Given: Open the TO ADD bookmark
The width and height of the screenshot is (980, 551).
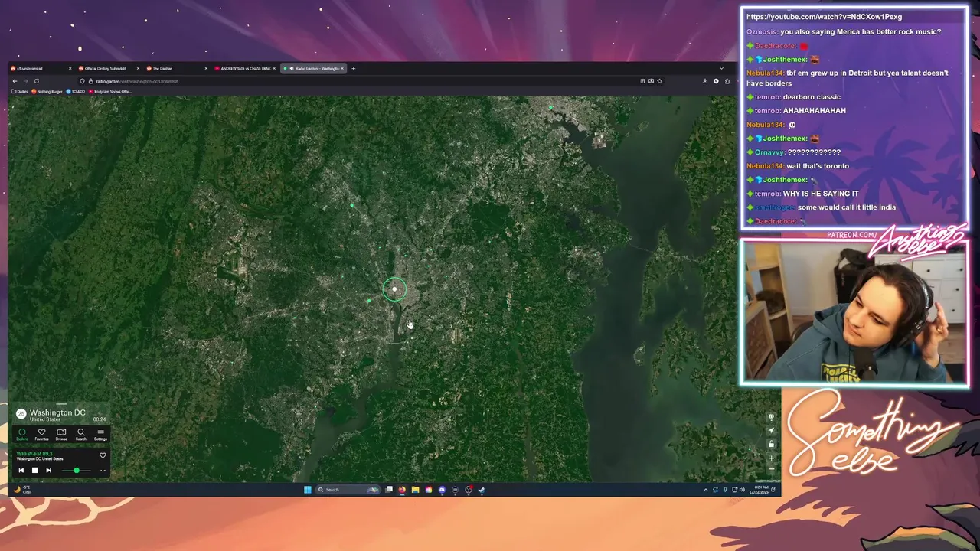Looking at the screenshot, I should [76, 91].
